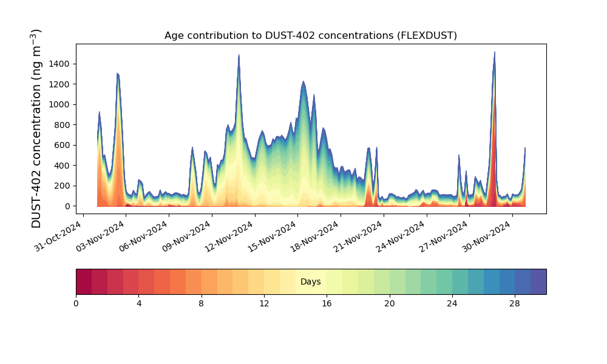Click the y-axis tick label 200
The height and width of the screenshot is (364, 607).
pyautogui.click(x=62, y=186)
